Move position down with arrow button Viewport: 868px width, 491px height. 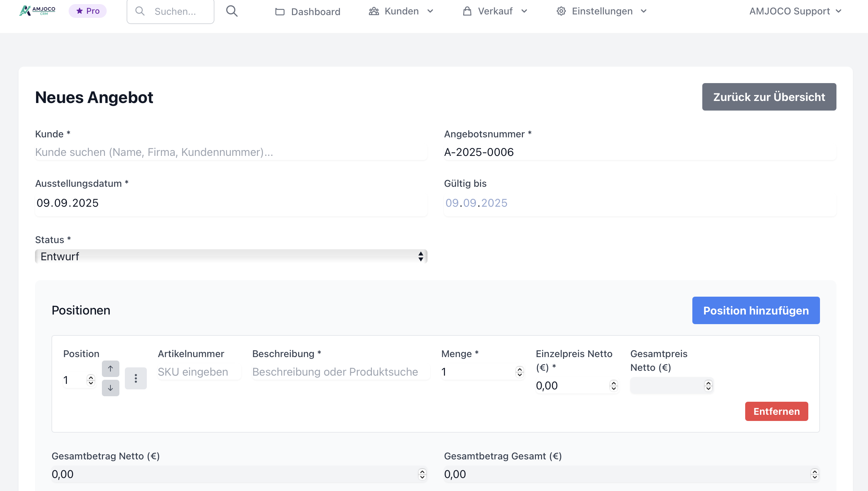point(110,388)
